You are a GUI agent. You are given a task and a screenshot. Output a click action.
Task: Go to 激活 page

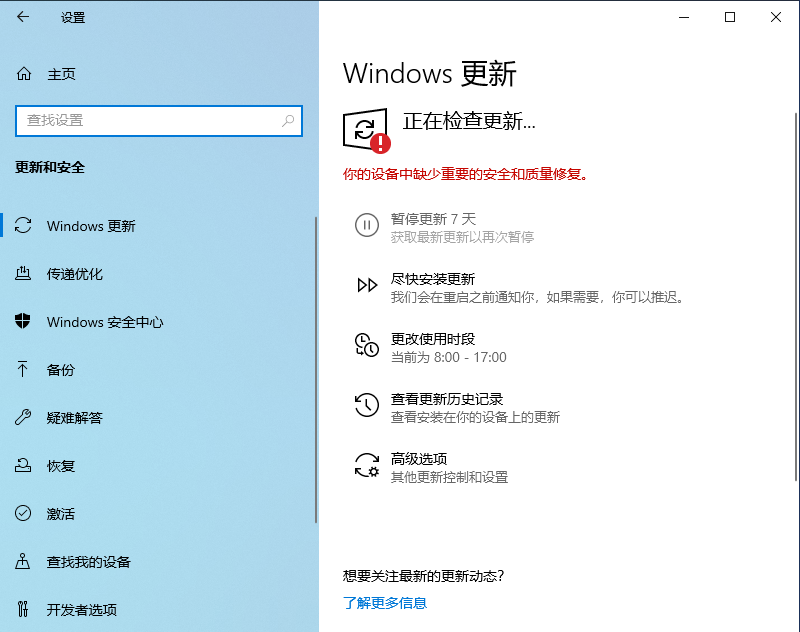158,513
